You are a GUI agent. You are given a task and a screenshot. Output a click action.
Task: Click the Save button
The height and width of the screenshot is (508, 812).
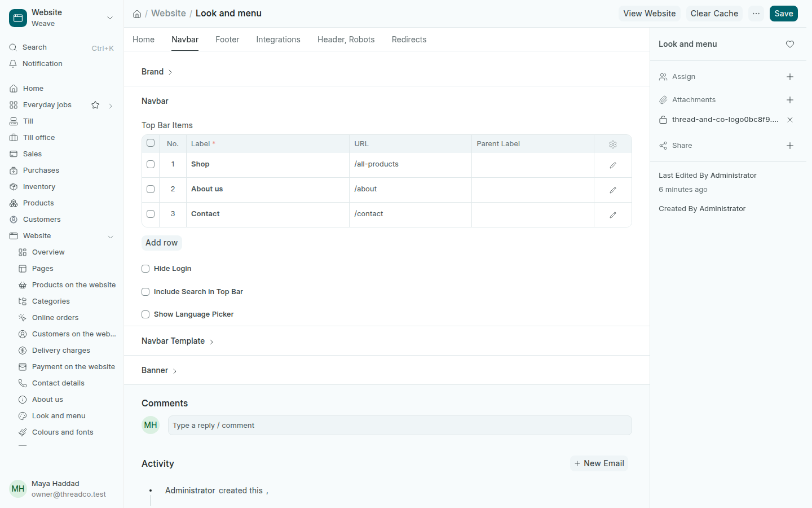783,14
